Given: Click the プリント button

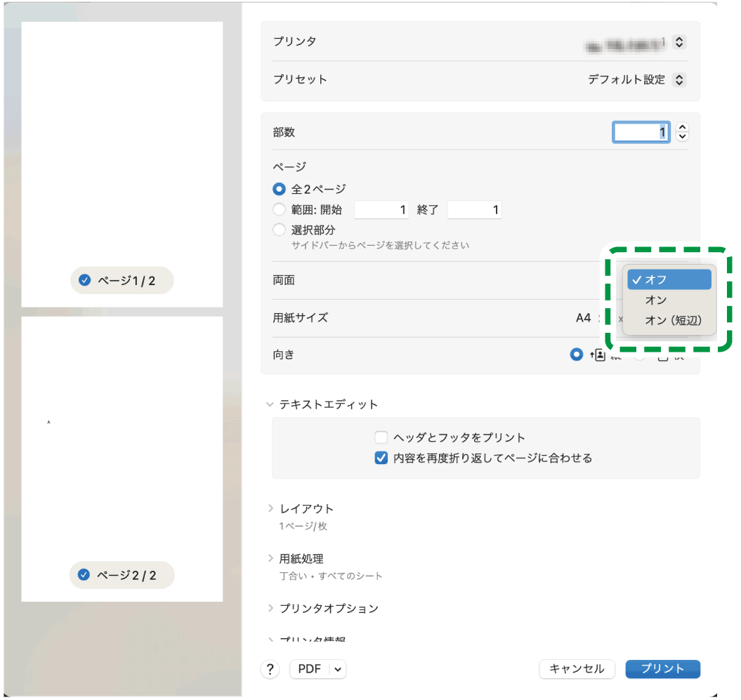Looking at the screenshot, I should click(662, 669).
